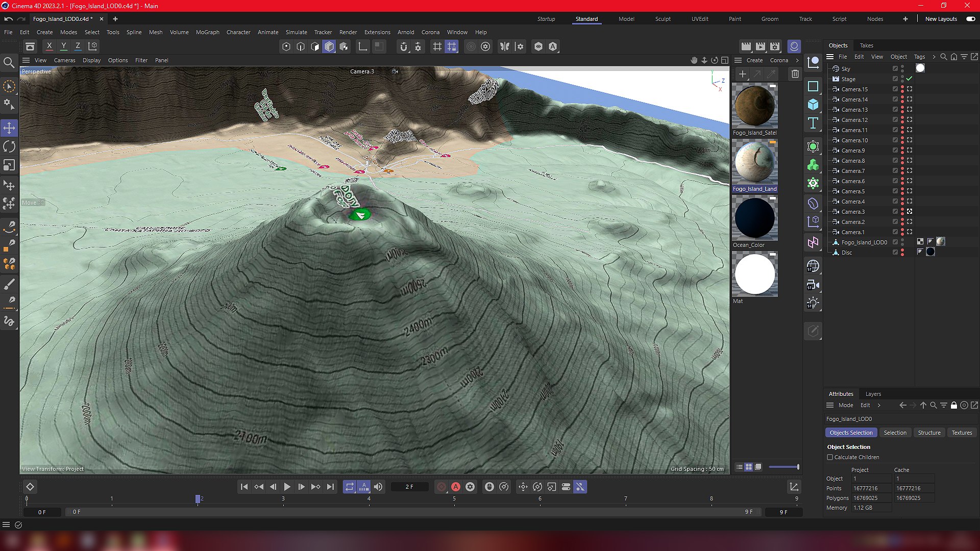Open the viewport hamburger menu
The width and height of the screenshot is (980, 551).
click(x=26, y=60)
